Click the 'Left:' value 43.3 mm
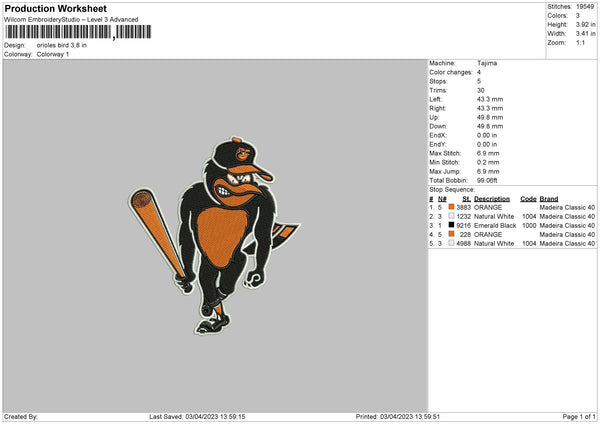 (x=490, y=99)
